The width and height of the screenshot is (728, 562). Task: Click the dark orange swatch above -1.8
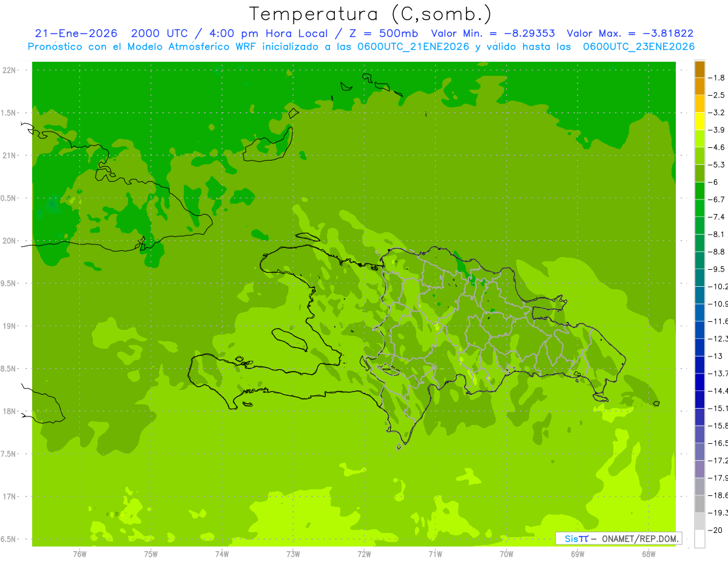point(699,69)
